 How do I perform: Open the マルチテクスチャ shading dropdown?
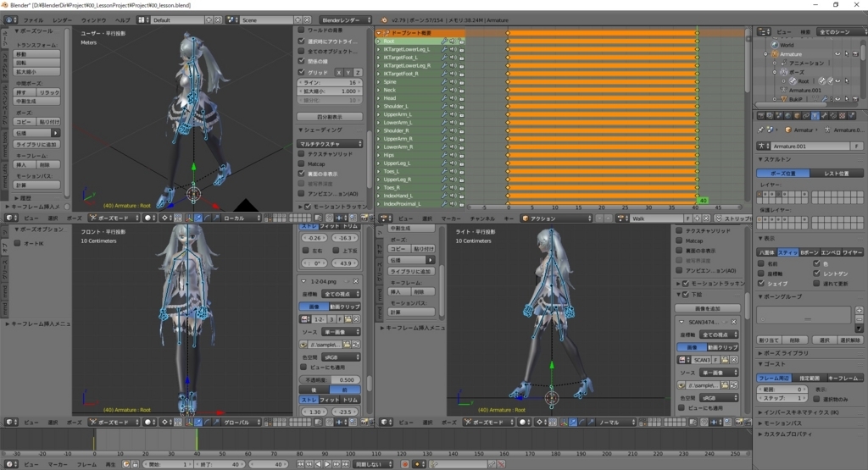(331, 144)
